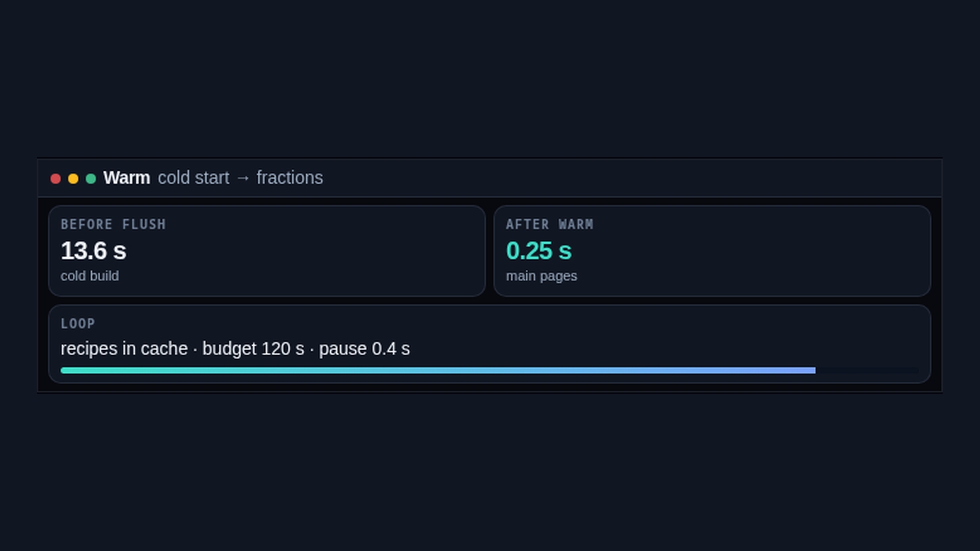Click the "Warm" window title

tap(127, 178)
